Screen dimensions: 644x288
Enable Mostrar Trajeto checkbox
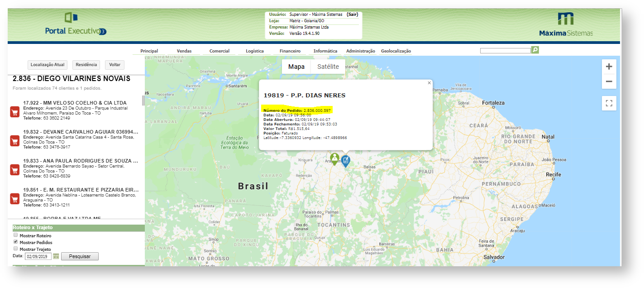(x=15, y=249)
